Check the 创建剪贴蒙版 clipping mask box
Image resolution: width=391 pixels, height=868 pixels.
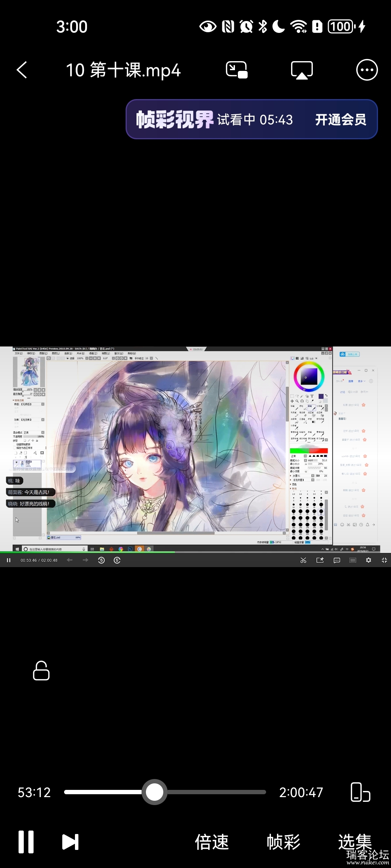tap(14, 444)
